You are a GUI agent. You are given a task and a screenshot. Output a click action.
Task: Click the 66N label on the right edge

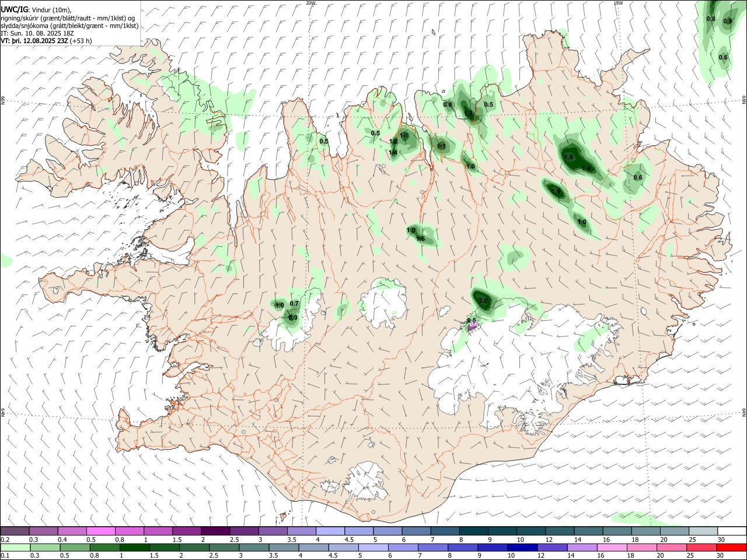click(x=744, y=101)
